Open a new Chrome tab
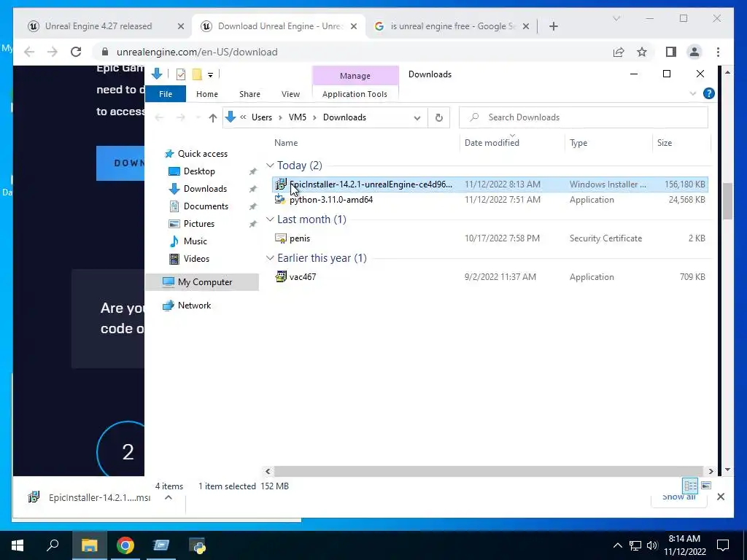 pos(553,27)
